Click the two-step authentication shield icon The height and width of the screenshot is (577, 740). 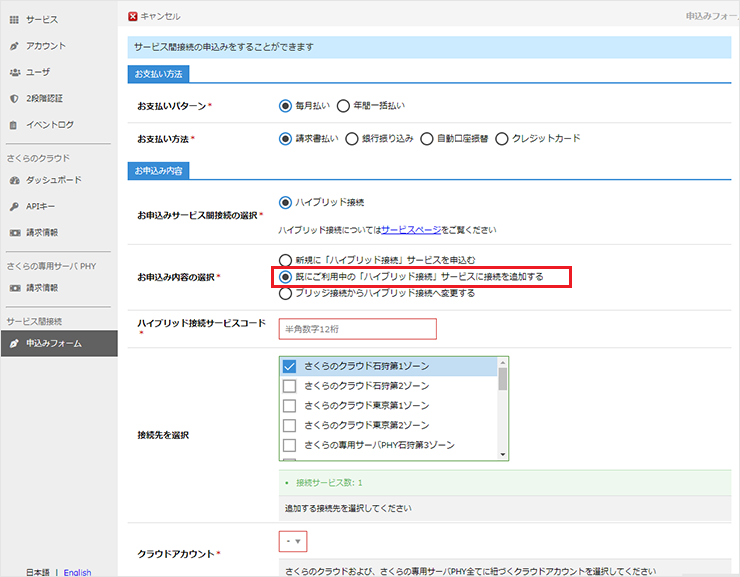click(x=14, y=98)
